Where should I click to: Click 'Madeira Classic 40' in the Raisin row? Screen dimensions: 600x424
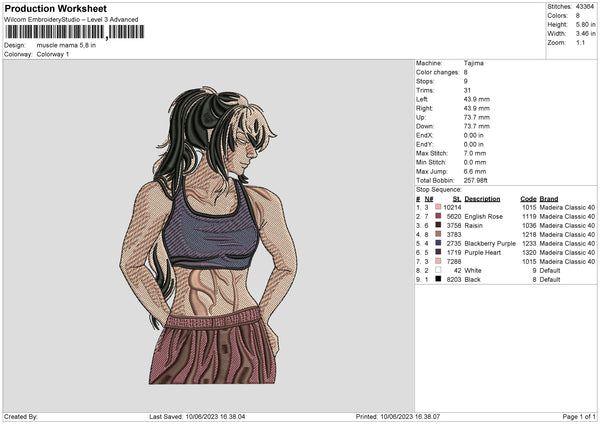(567, 225)
